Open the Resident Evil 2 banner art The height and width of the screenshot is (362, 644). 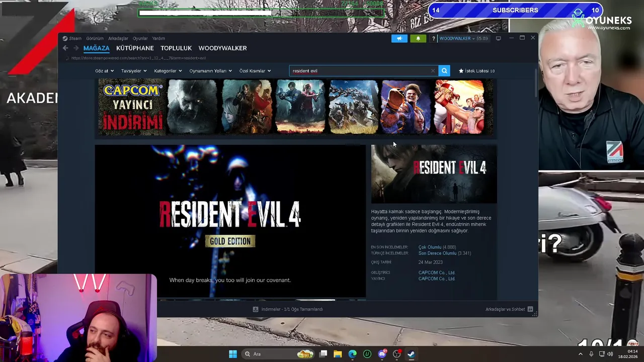click(x=300, y=107)
